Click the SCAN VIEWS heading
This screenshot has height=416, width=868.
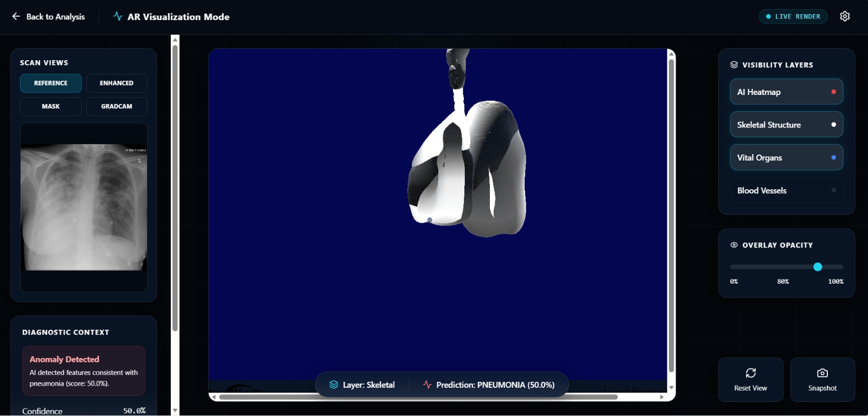tap(44, 62)
